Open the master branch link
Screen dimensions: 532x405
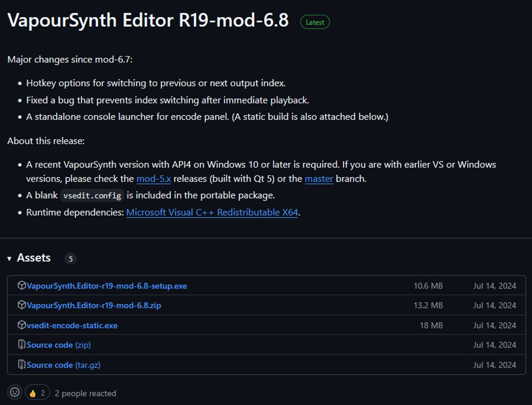click(319, 179)
